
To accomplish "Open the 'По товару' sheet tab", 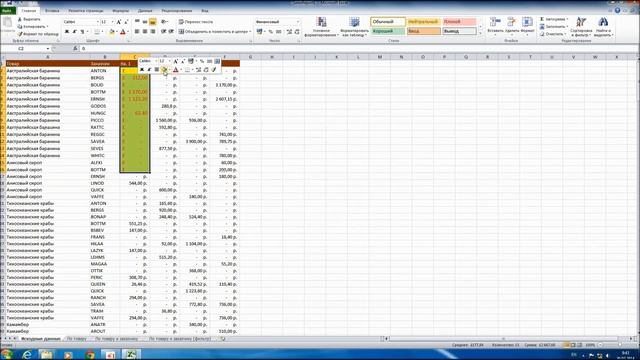I will (77, 339).
